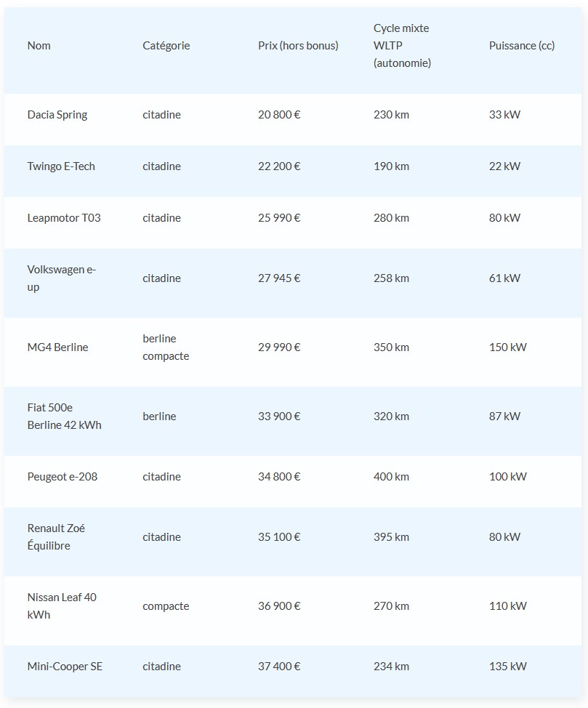Click the 37 400 € price cell
The image size is (588, 708).
tap(279, 667)
